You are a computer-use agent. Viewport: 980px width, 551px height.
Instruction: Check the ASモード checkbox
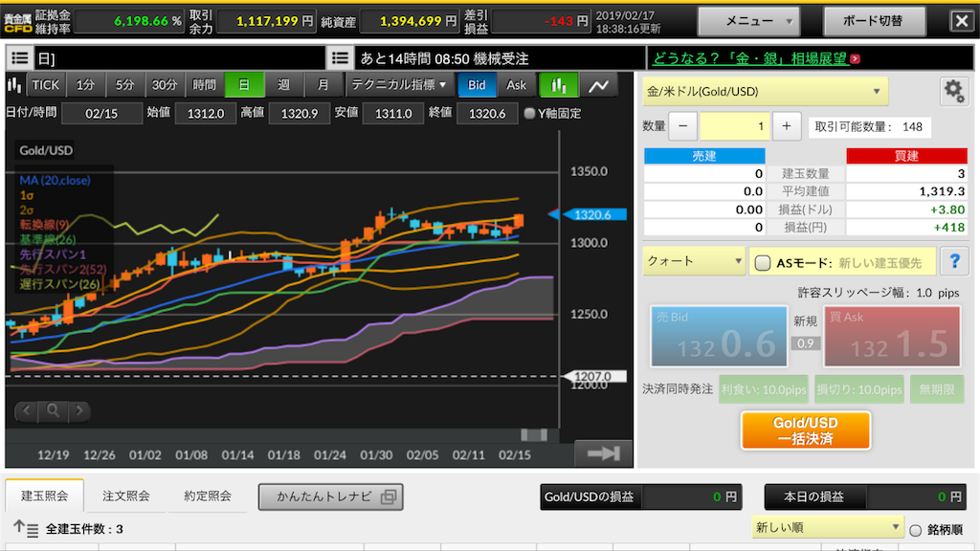click(763, 263)
